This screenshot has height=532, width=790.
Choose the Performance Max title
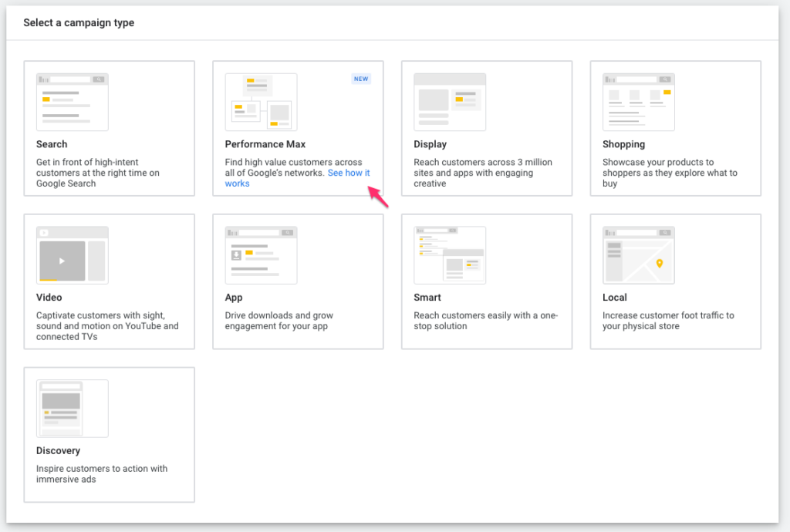[265, 144]
